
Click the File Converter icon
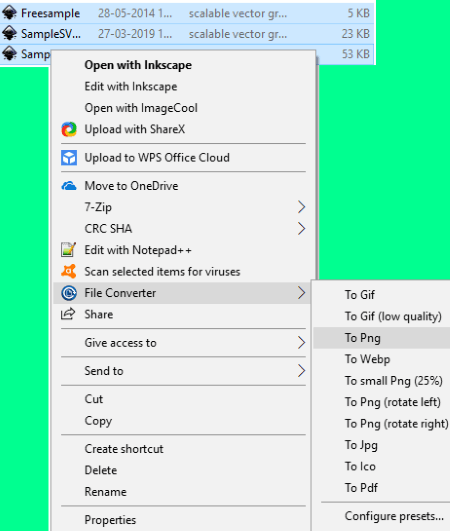click(69, 293)
